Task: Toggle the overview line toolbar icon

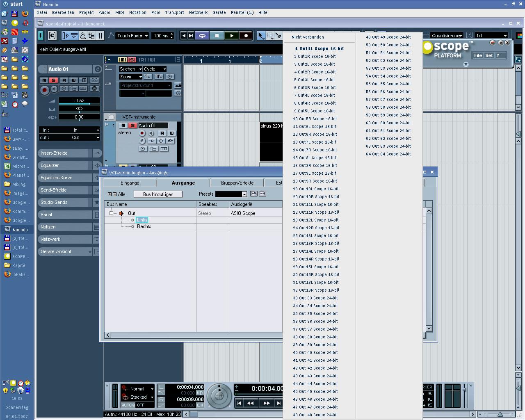Action: click(83, 36)
